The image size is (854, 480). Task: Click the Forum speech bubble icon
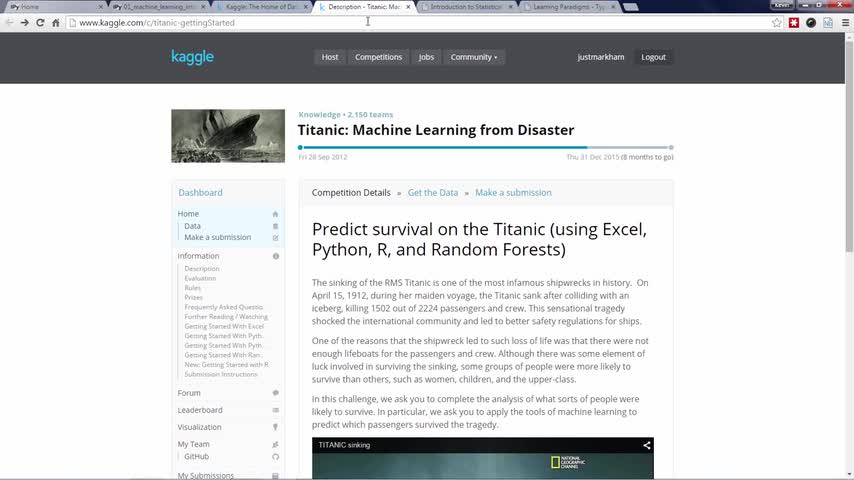click(x=276, y=393)
